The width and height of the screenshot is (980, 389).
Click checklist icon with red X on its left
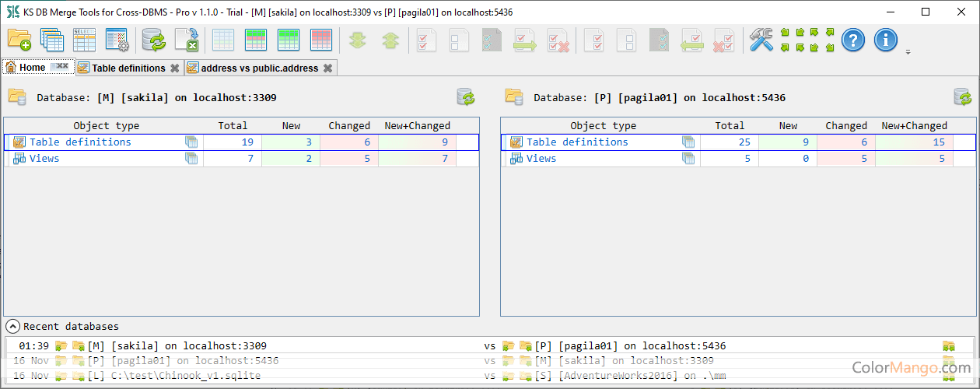724,40
